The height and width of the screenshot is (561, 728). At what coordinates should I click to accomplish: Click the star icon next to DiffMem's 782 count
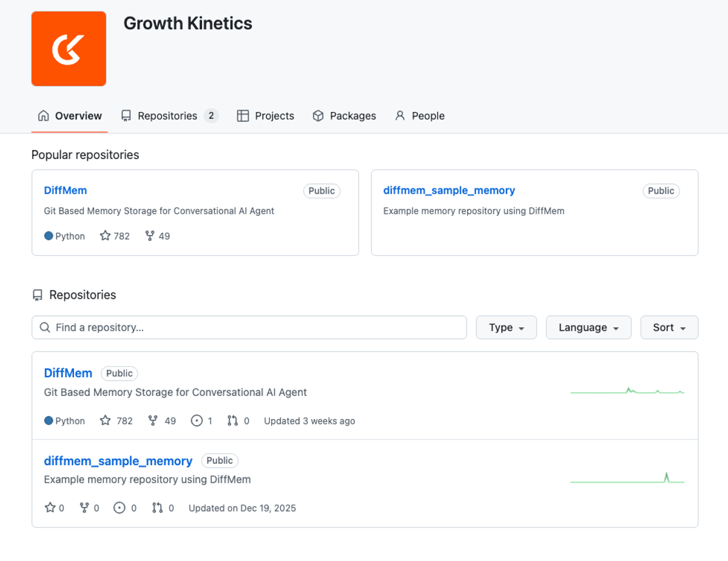(x=106, y=421)
